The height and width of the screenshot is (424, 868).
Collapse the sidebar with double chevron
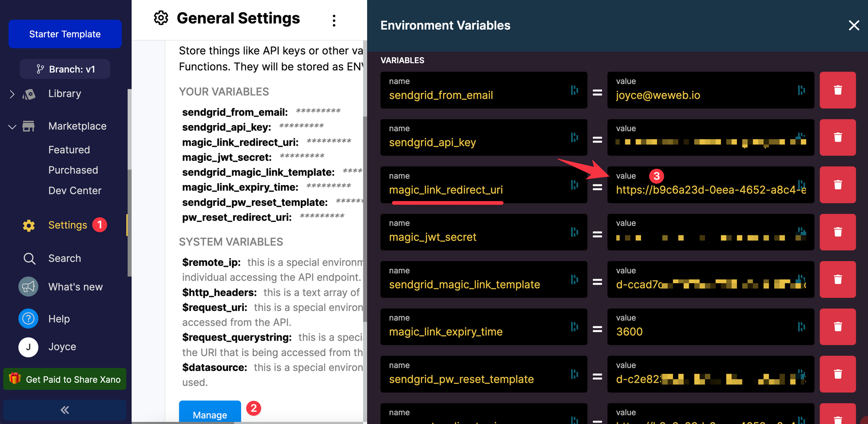point(65,410)
